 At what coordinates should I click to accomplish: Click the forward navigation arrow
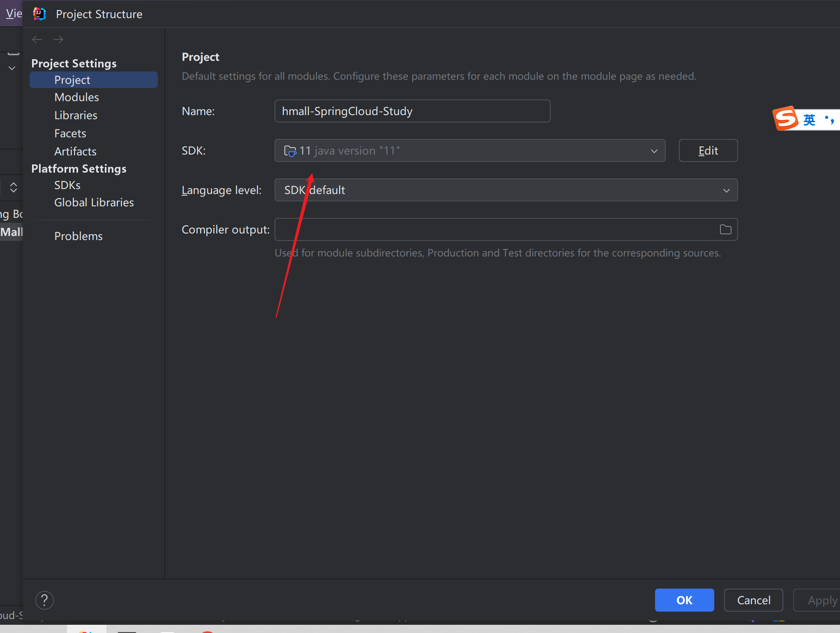tap(58, 39)
